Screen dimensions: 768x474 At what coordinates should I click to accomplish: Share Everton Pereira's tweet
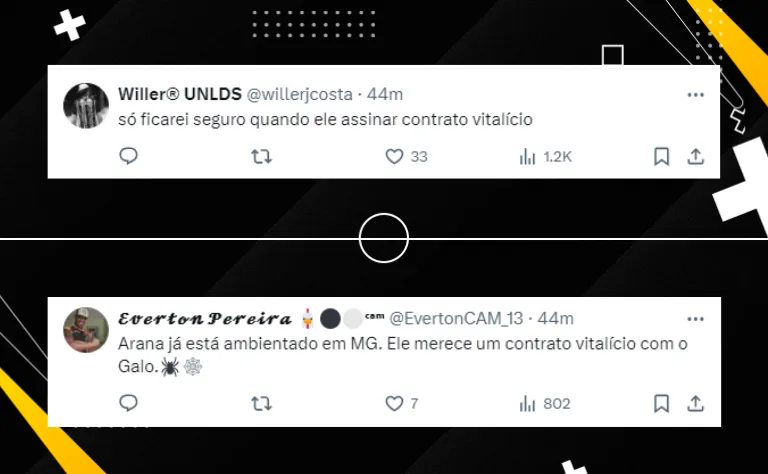click(x=696, y=403)
